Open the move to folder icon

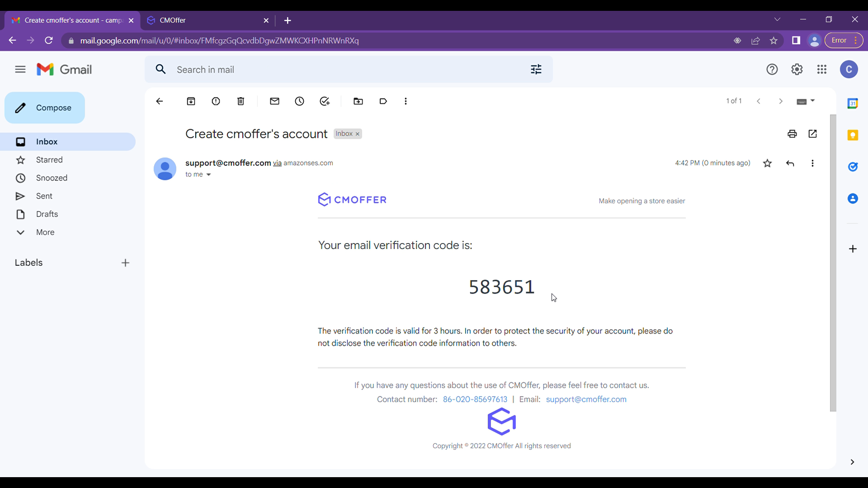tap(359, 101)
